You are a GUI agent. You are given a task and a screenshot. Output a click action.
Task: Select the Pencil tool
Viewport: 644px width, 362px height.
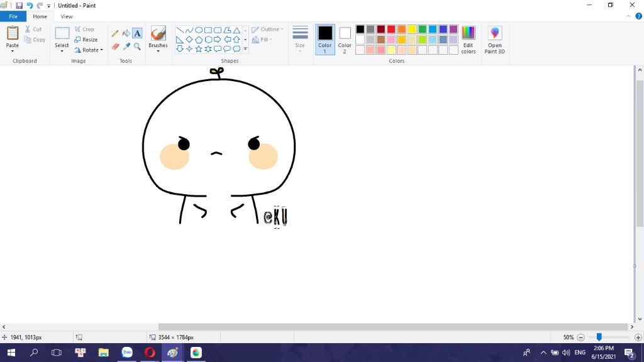pos(115,33)
